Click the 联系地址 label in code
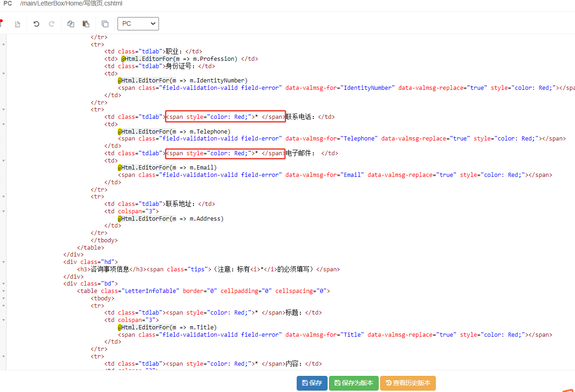Viewport: 575px width, 392px height. click(x=178, y=204)
